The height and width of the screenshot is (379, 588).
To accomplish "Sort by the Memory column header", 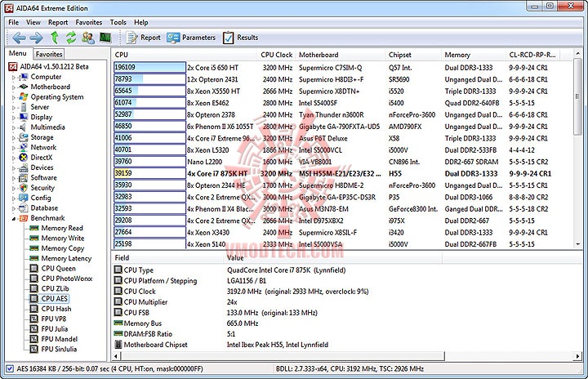I will pos(473,55).
